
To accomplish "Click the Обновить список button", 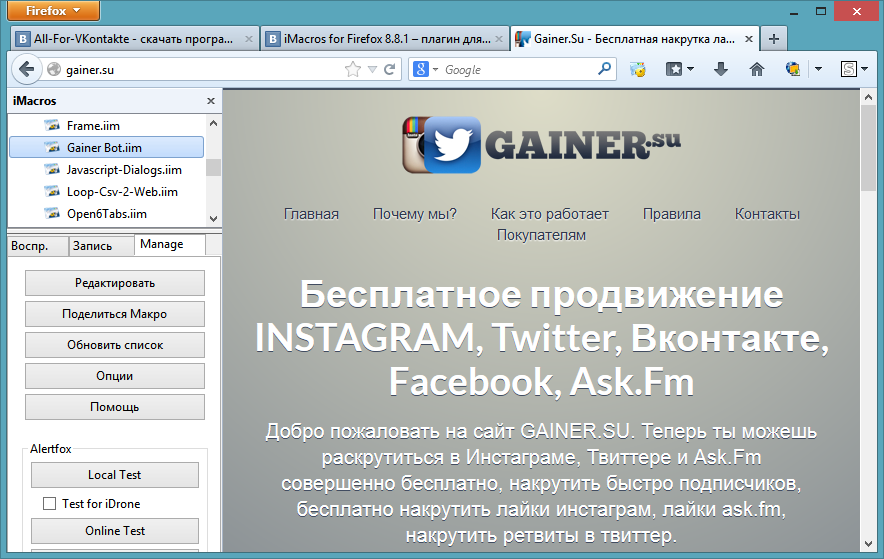I will (x=114, y=345).
